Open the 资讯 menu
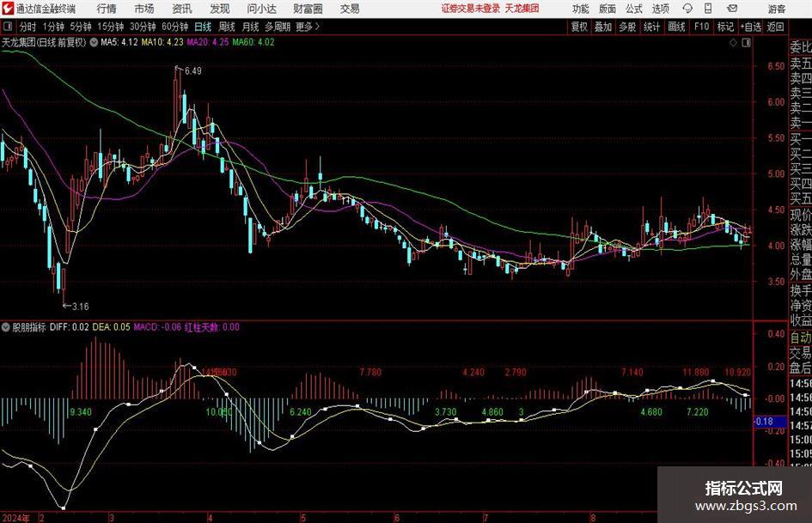The image size is (812, 523). coord(182,9)
